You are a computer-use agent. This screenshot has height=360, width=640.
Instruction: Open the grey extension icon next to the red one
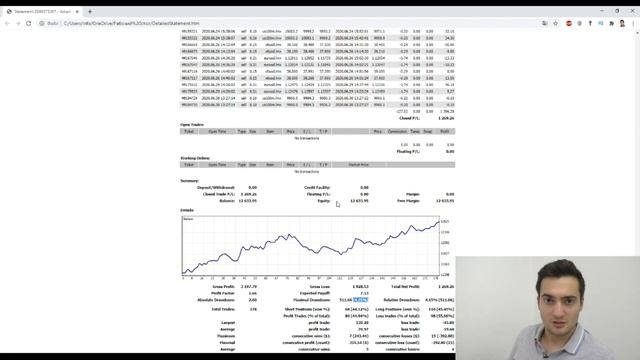(x=579, y=23)
